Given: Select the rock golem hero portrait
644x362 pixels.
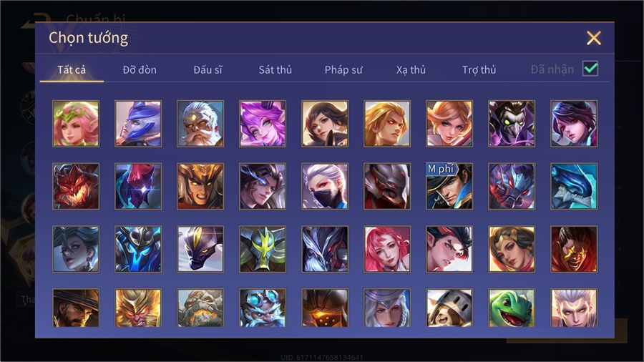Looking at the screenshot, I should (x=200, y=308).
